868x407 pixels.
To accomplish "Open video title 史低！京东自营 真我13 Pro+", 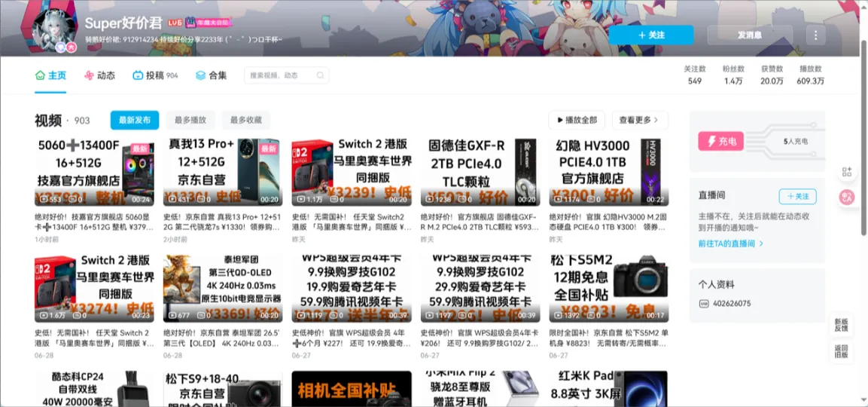I will point(223,222).
